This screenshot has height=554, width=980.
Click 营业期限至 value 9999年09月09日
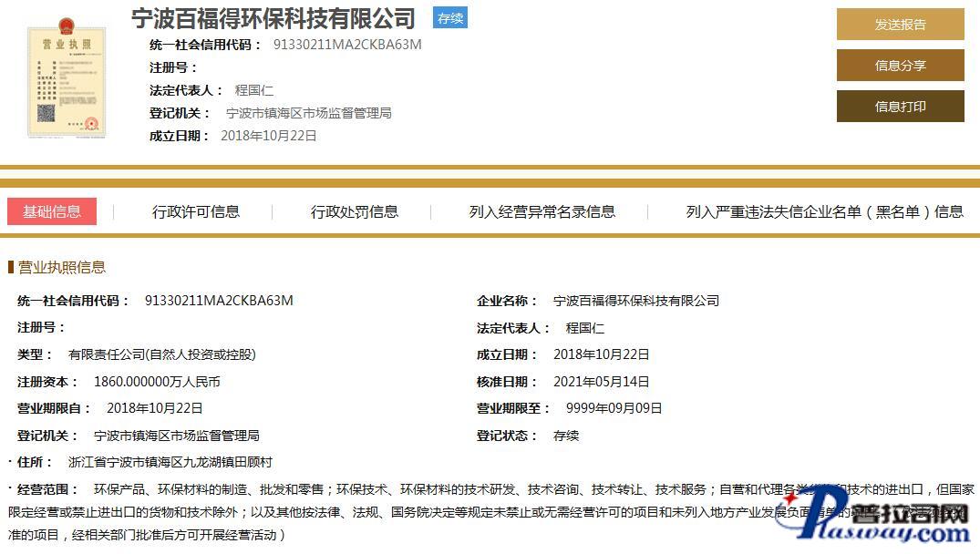point(614,408)
